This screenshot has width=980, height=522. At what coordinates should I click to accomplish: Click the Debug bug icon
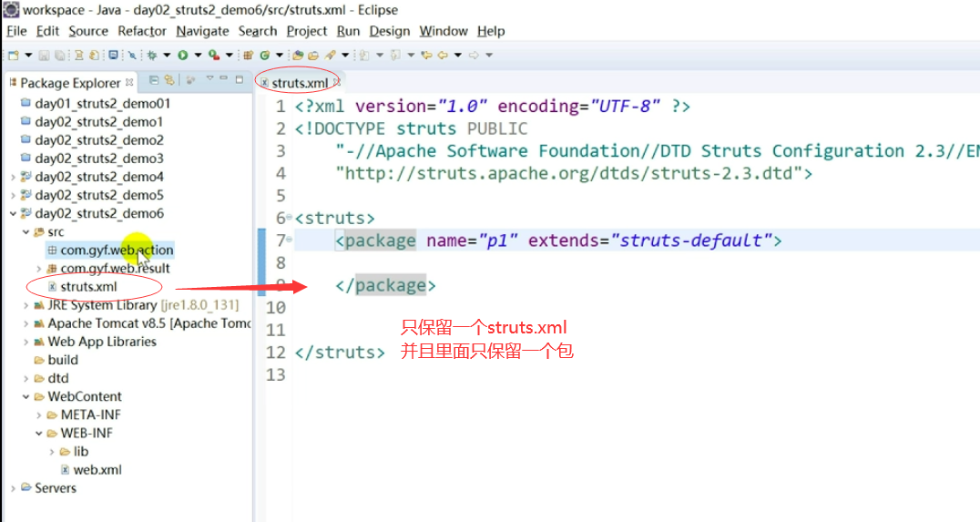152,56
